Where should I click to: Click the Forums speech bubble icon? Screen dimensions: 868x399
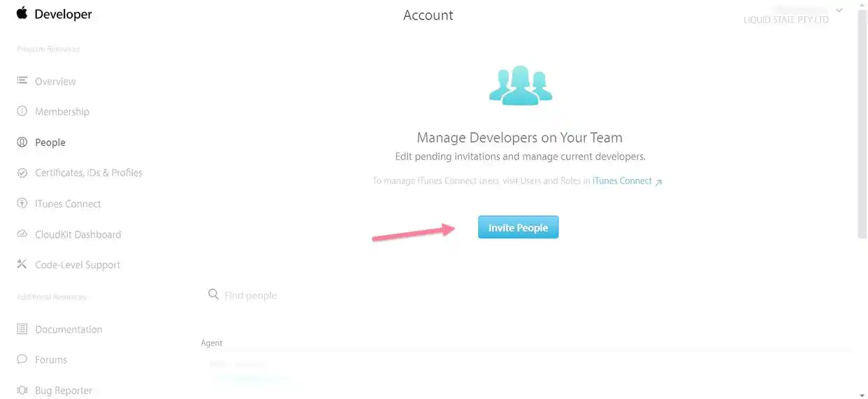(x=22, y=360)
